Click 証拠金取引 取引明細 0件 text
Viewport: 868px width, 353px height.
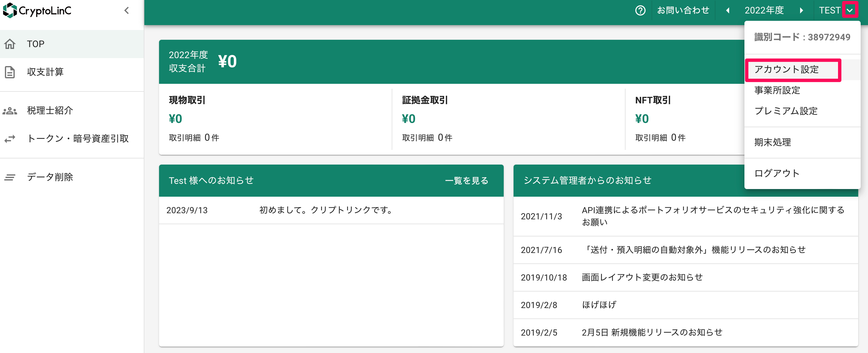(427, 138)
